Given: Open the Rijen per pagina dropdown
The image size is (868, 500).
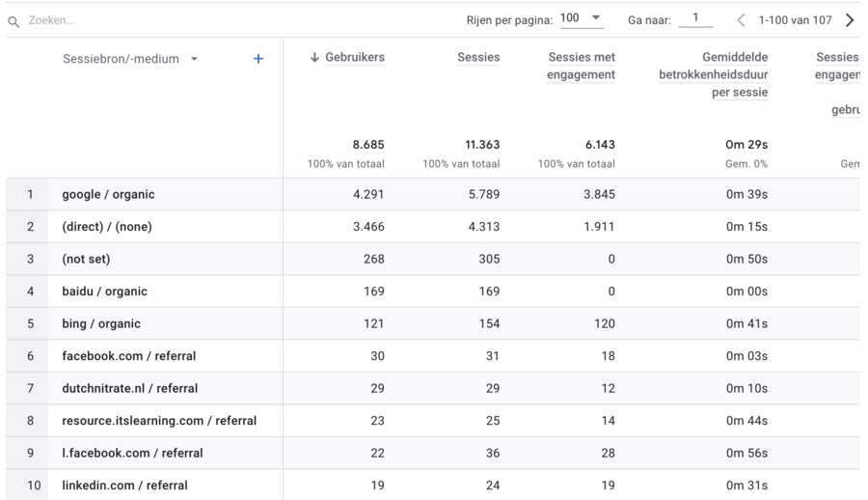Looking at the screenshot, I should point(582,19).
